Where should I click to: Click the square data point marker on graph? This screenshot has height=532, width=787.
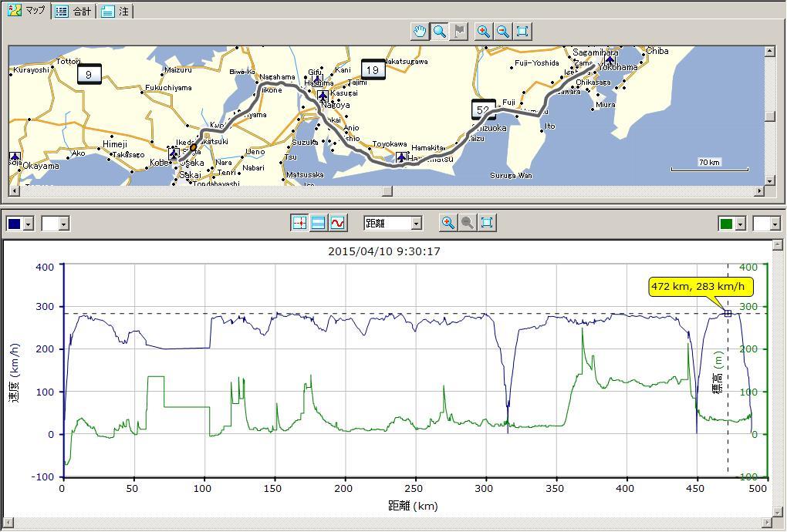point(728,313)
